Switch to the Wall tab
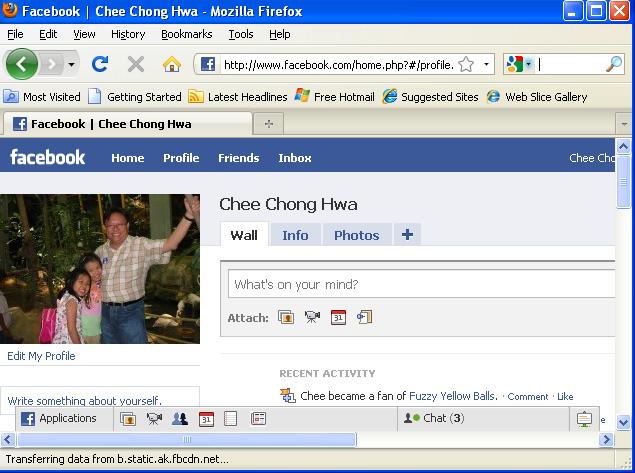The height and width of the screenshot is (473, 635). [244, 235]
